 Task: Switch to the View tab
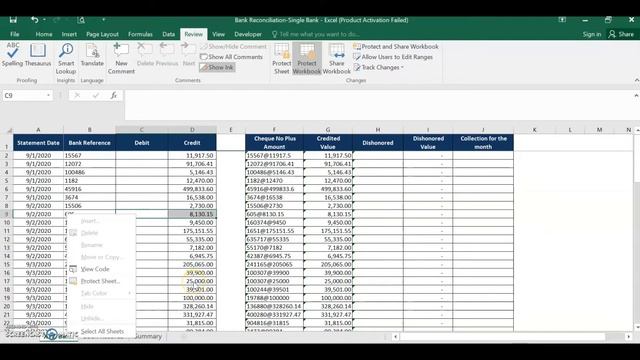tap(218, 34)
